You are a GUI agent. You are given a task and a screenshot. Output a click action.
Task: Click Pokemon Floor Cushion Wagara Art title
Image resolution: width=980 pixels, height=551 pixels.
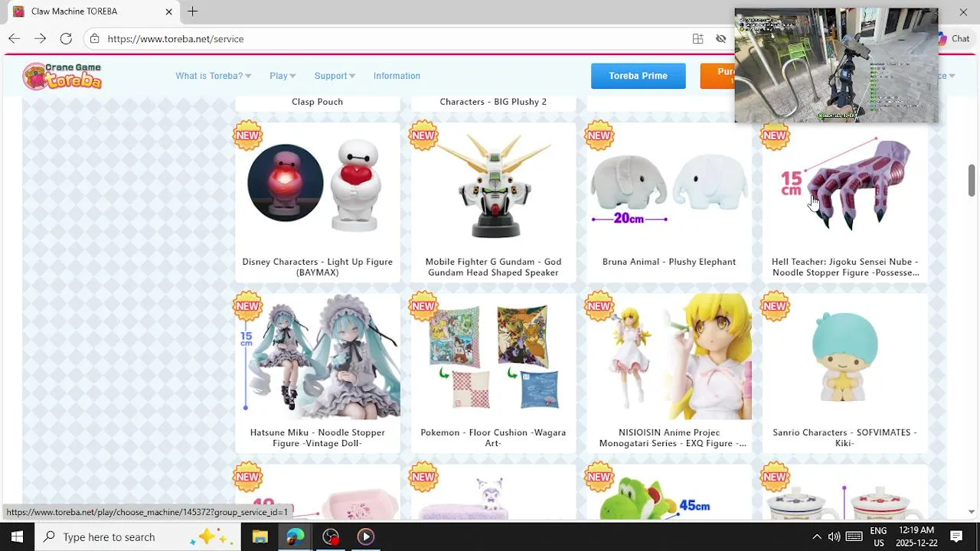coord(493,438)
